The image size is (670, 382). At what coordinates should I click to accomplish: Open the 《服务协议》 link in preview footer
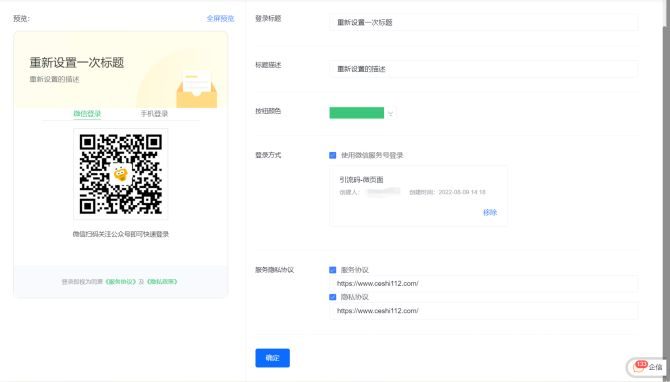point(120,282)
